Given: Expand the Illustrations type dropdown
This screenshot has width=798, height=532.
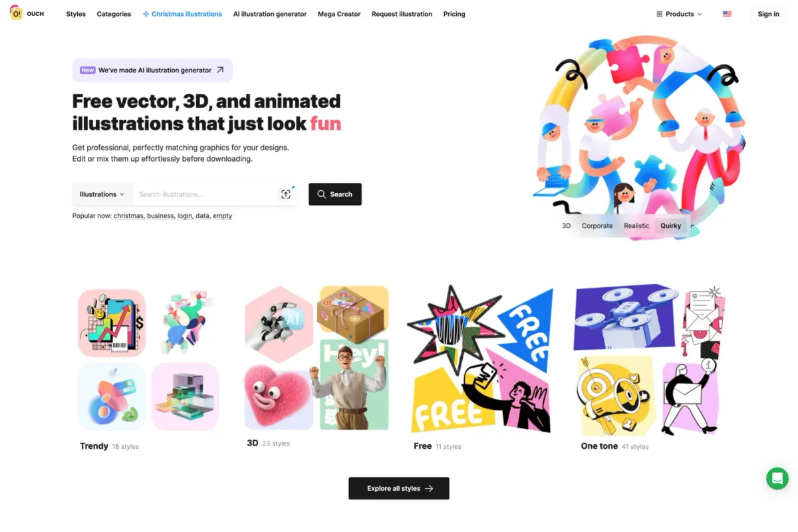Looking at the screenshot, I should tap(102, 194).
